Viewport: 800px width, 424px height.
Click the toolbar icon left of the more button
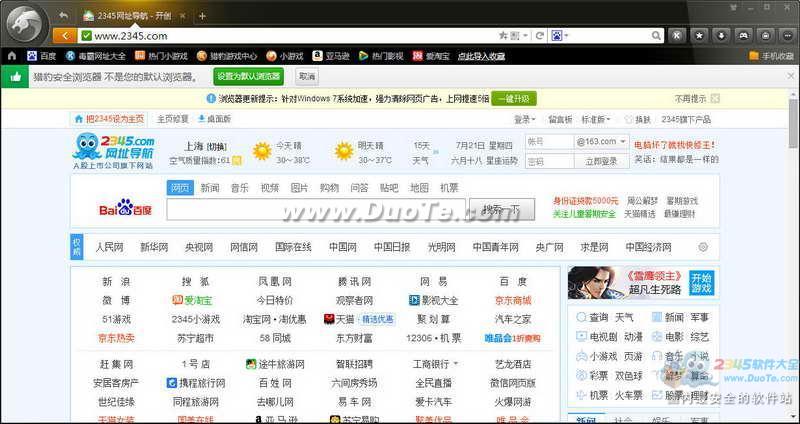pos(766,36)
